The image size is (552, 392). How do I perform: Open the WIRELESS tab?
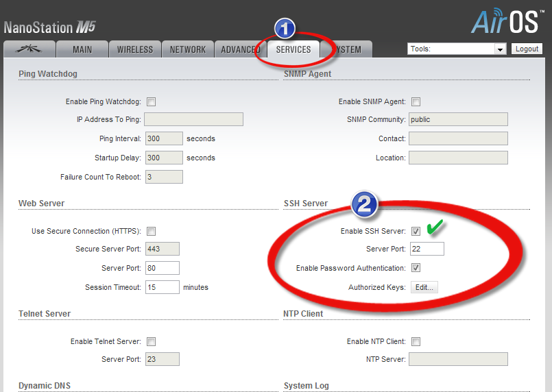[135, 49]
